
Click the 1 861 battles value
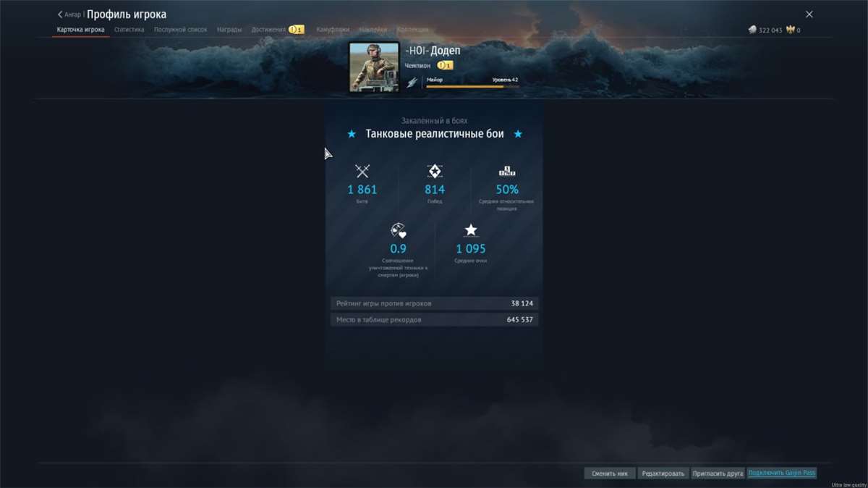click(362, 190)
